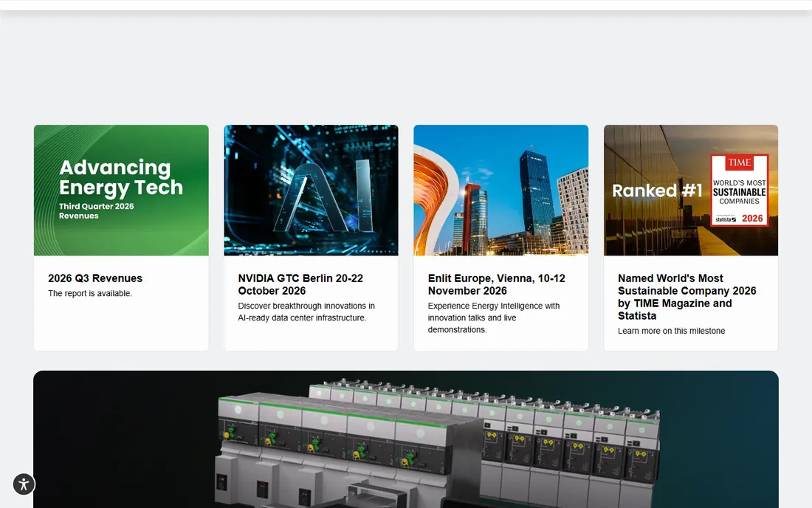Click 'Experience Energy Intelligence' description text

pos(494,317)
